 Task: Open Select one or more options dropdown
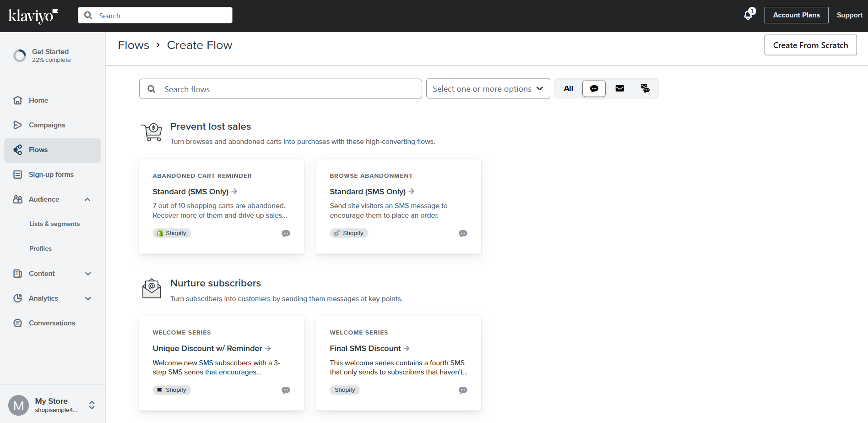point(488,88)
